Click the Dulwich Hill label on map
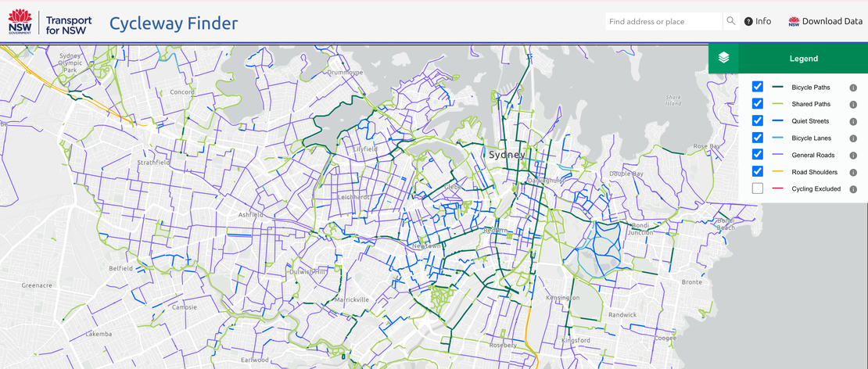Image resolution: width=868 pixels, height=369 pixels. pos(309,271)
